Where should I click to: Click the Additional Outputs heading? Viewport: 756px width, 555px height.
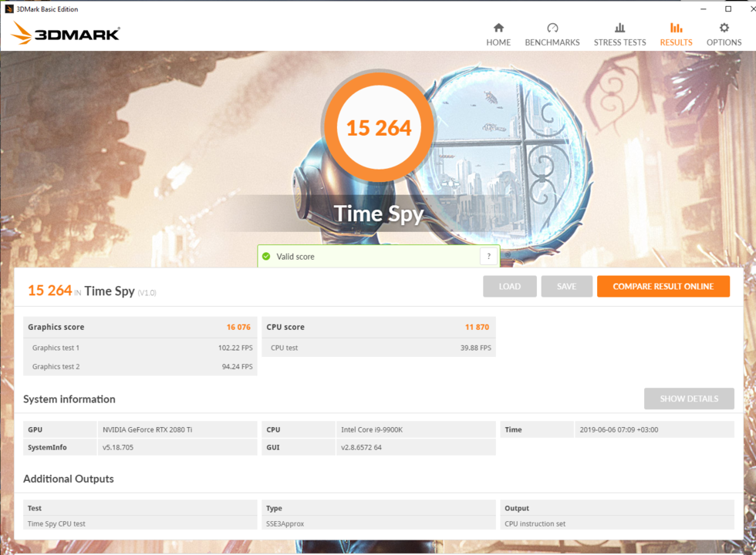click(69, 479)
